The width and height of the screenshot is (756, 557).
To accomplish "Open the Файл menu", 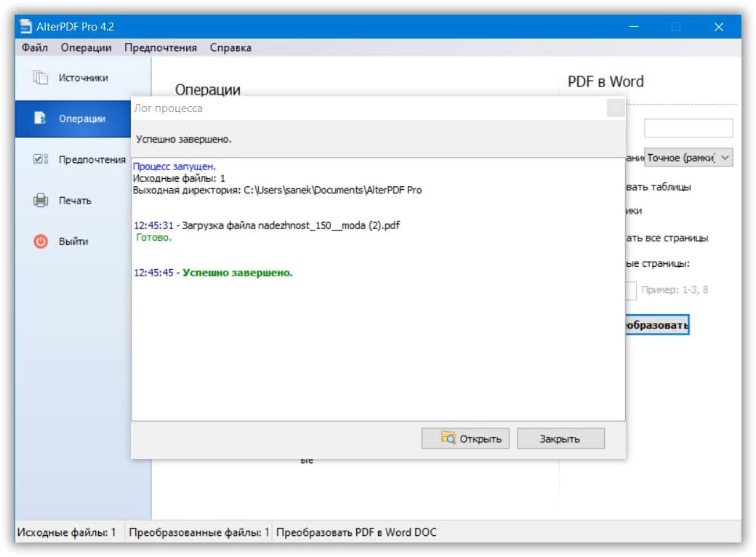I will coord(35,48).
